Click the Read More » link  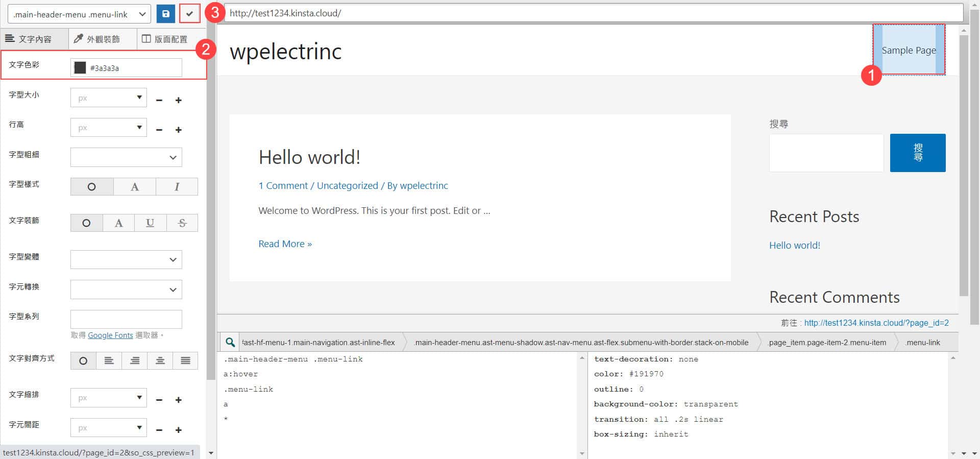click(x=285, y=244)
